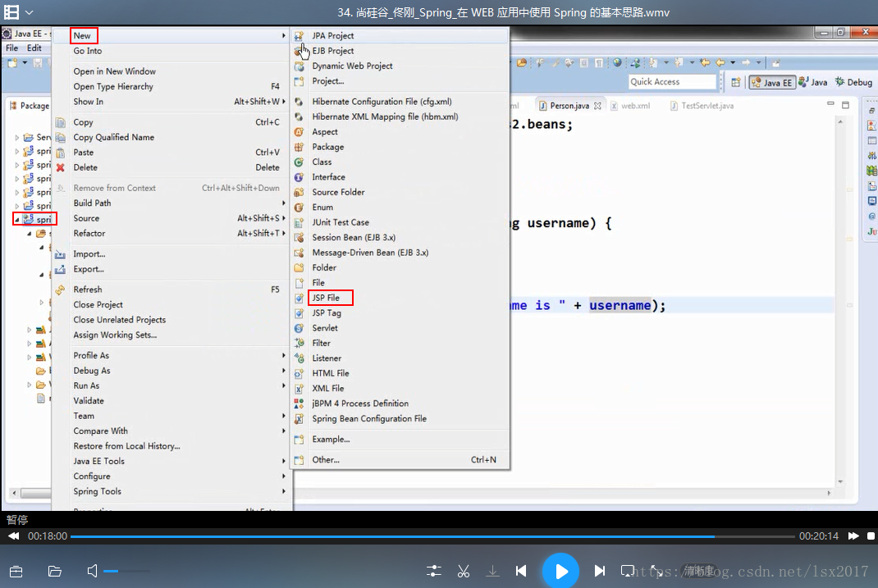
Task: Click Assign Working Sets...
Action: pyautogui.click(x=115, y=335)
